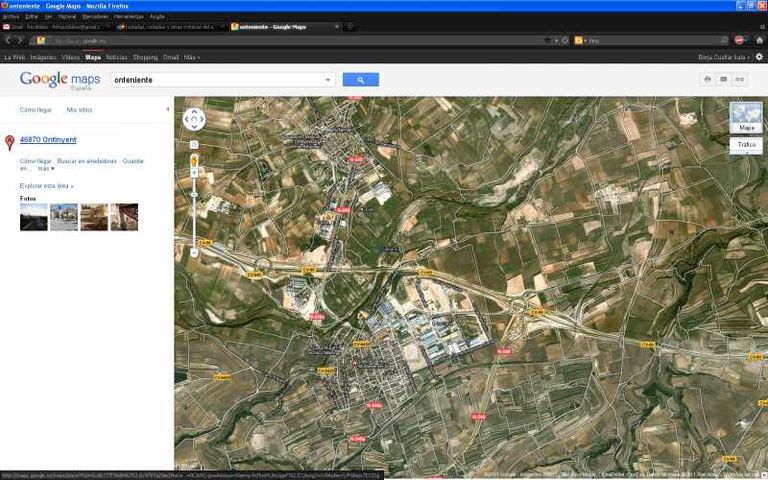The image size is (768, 480).
Task: Expand the 'más' options dropdown
Action: pyautogui.click(x=46, y=169)
